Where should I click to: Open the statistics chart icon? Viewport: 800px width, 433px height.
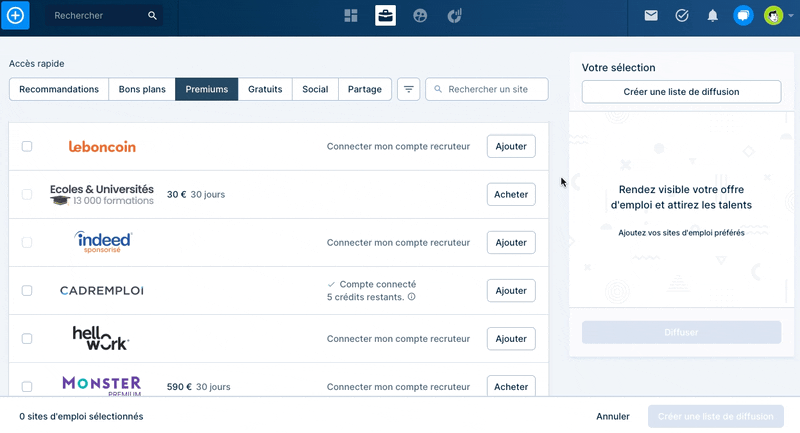tap(455, 16)
